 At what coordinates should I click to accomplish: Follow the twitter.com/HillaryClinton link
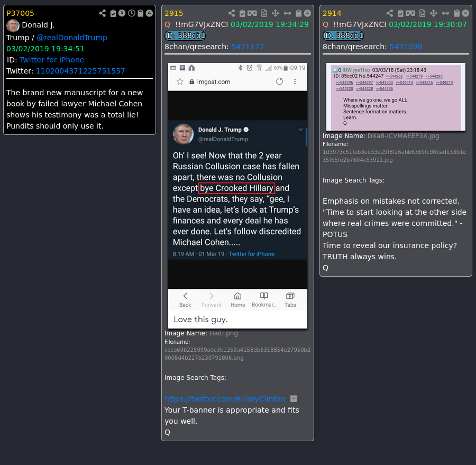click(x=225, y=399)
